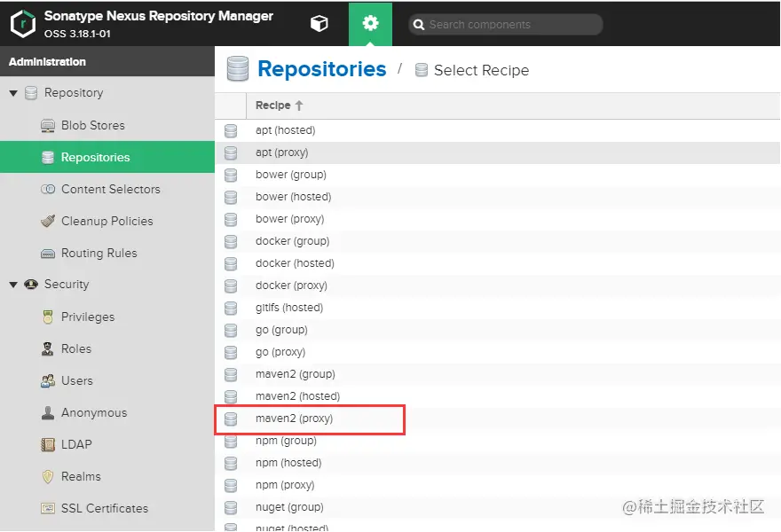Click the Search components field
The image size is (781, 532).
(x=506, y=25)
